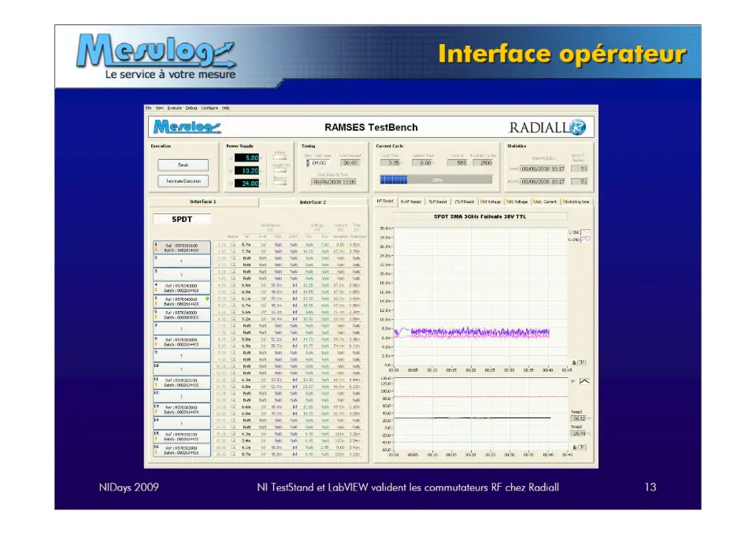This screenshot has height=534, width=756.
Task: Open the View menu
Action: pyautogui.click(x=160, y=108)
